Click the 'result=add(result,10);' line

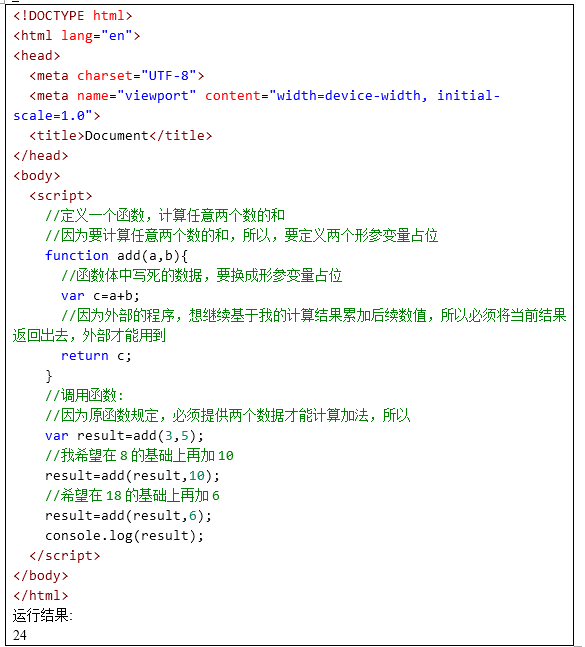(x=132, y=475)
